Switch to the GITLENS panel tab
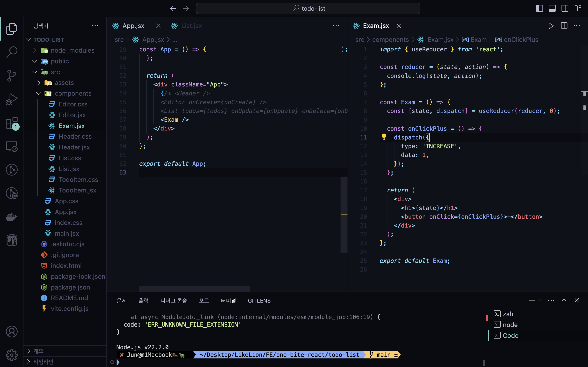 (259, 301)
